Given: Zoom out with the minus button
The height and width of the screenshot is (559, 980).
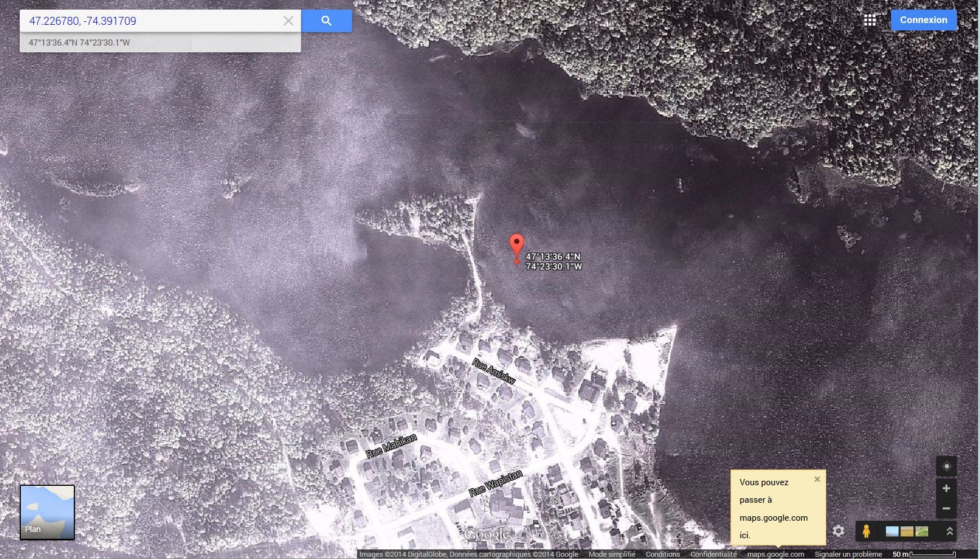Looking at the screenshot, I should click(946, 508).
